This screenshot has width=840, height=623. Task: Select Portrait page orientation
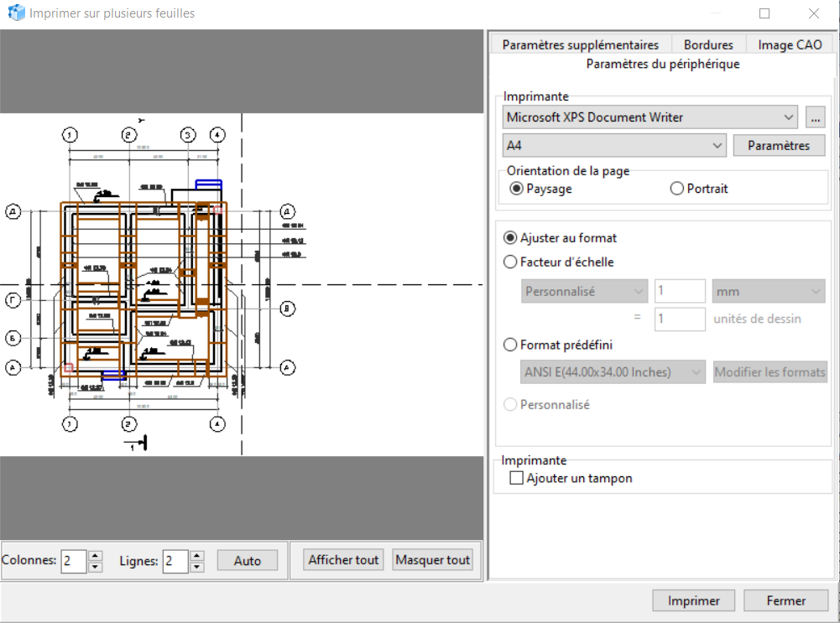(677, 189)
